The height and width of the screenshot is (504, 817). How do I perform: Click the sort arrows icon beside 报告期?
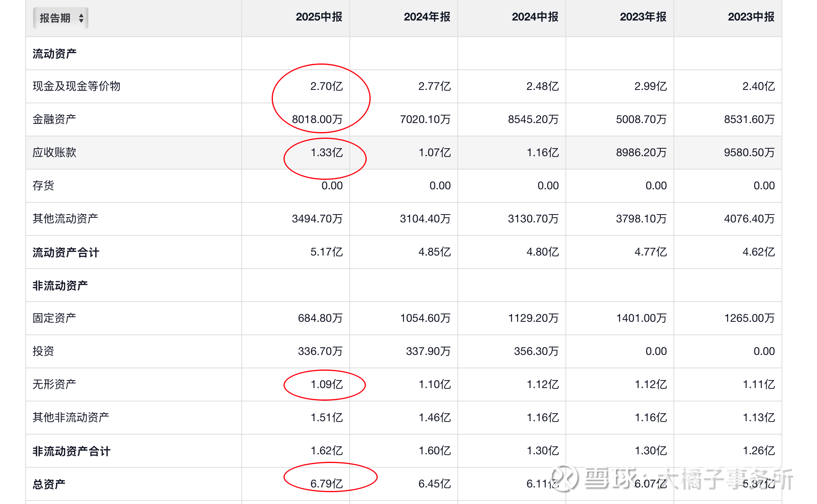click(81, 18)
